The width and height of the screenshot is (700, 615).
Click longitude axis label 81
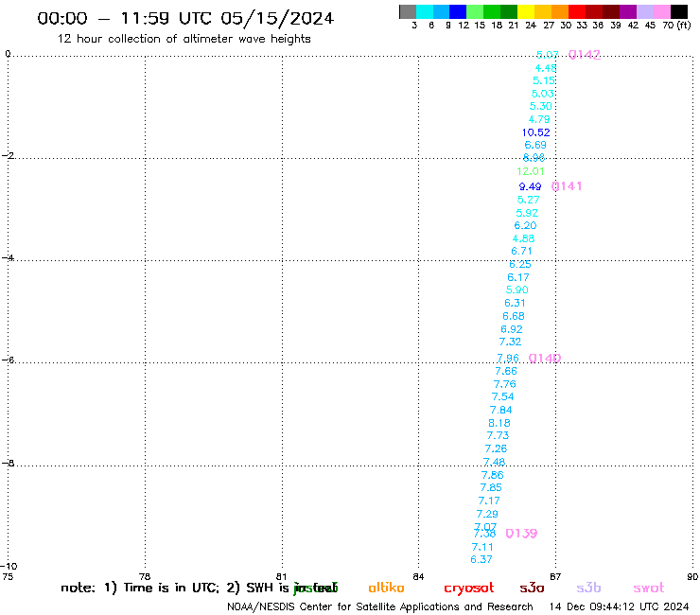coord(281,576)
